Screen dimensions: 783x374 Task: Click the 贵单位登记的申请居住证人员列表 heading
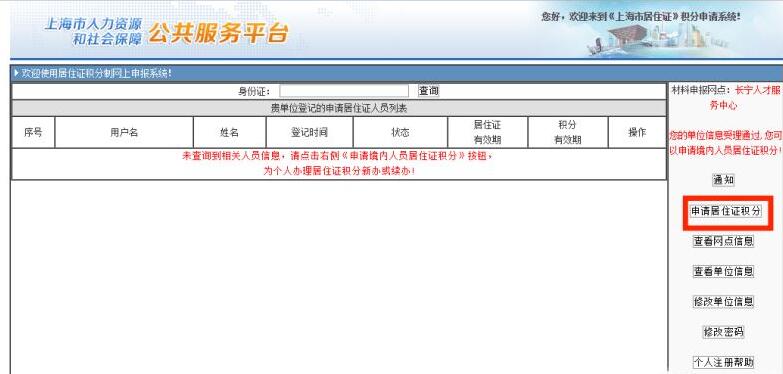339,108
